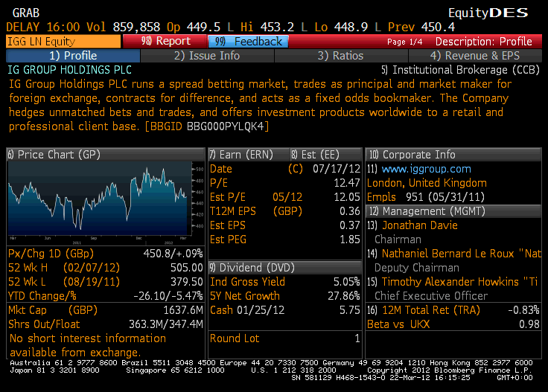Open the 98) Report button
Viewport: 548px width, 392px height.
point(165,41)
